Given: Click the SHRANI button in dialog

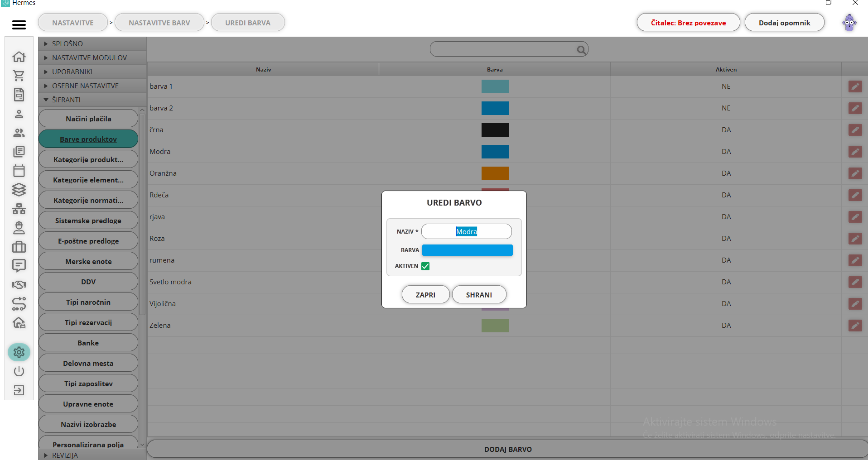Looking at the screenshot, I should 479,295.
